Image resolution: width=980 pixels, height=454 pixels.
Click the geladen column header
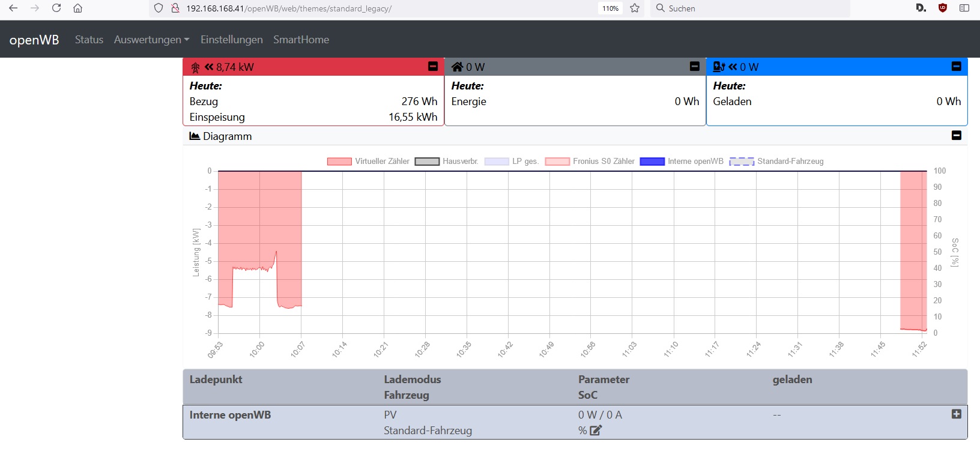tap(792, 380)
